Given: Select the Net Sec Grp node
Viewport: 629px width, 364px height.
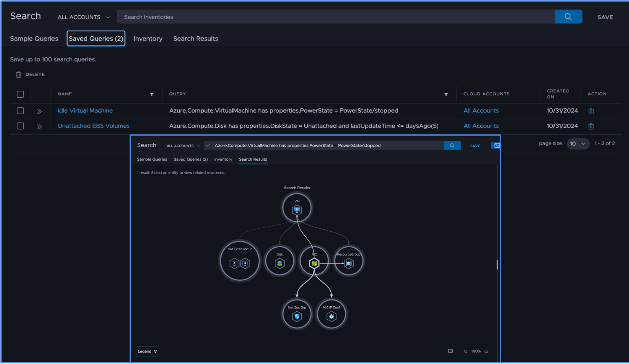Looking at the screenshot, I should (297, 314).
